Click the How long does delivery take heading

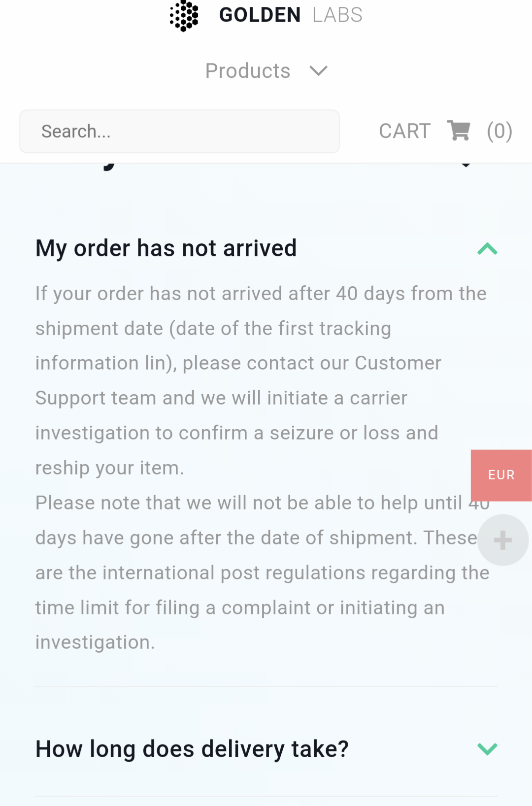[x=191, y=748]
